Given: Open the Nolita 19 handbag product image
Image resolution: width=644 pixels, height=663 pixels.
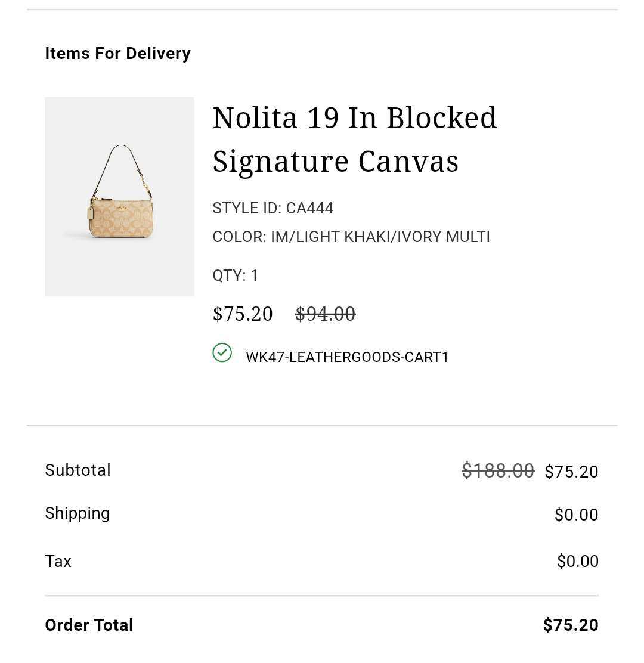Looking at the screenshot, I should click(x=119, y=196).
